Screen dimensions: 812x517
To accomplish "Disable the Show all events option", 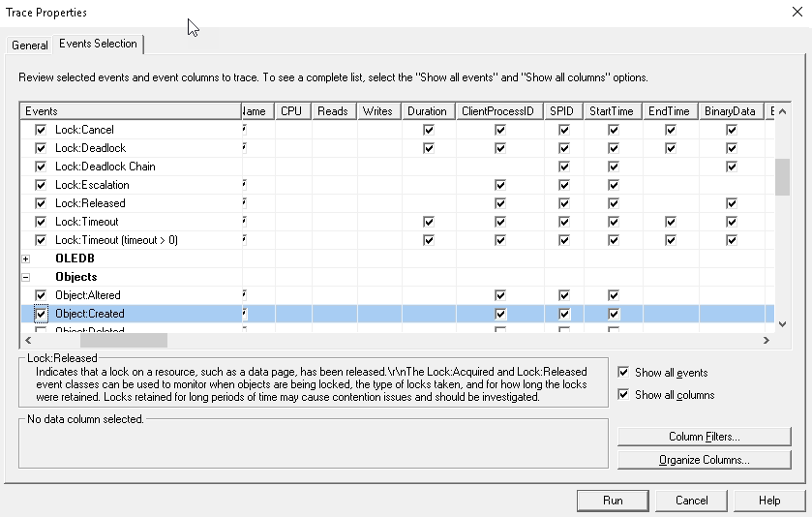I will coord(623,372).
